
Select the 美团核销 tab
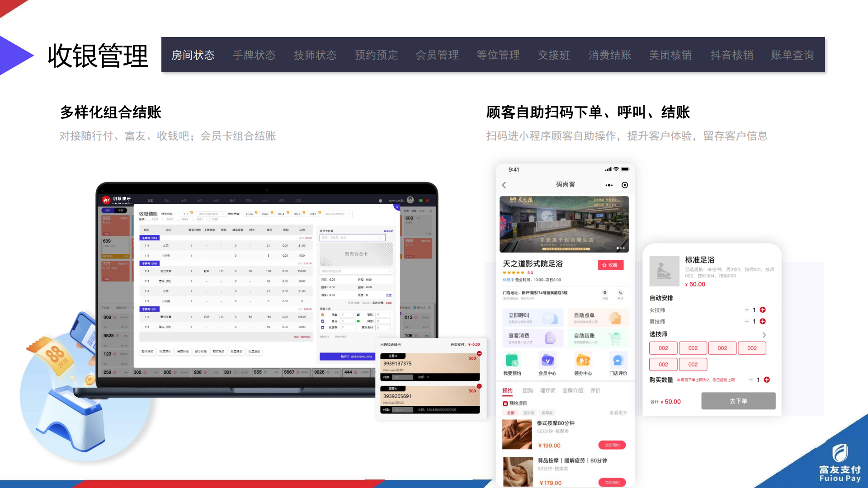(670, 55)
